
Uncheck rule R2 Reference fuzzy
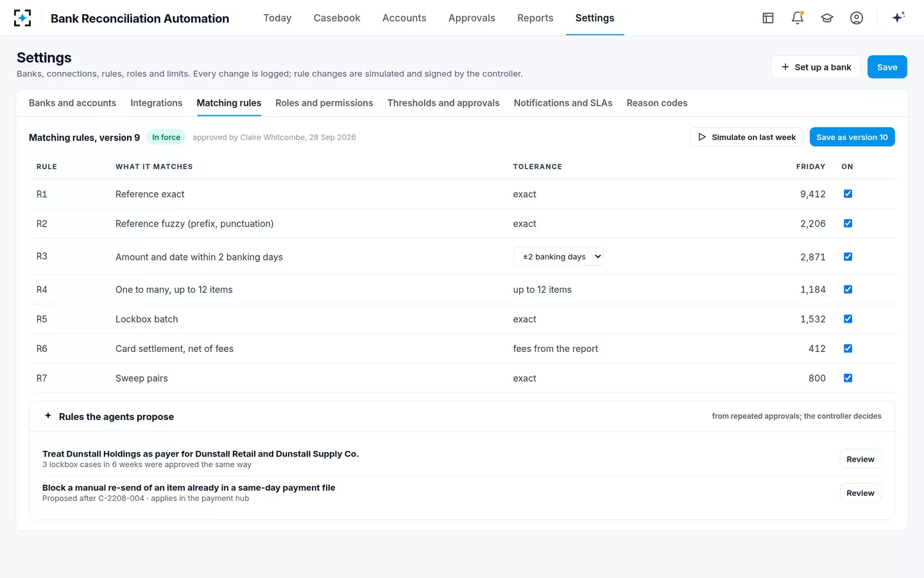tap(848, 223)
